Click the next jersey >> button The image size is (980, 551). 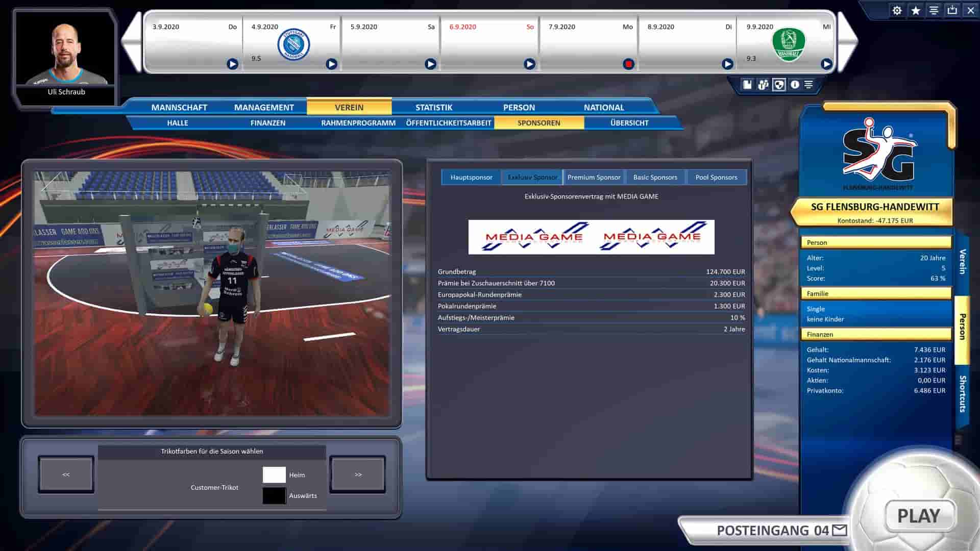coord(358,474)
